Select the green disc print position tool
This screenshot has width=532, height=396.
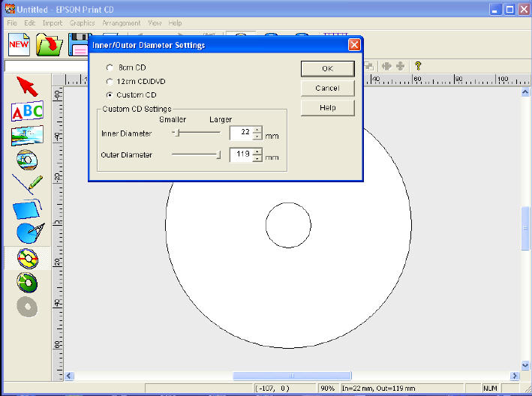(27, 283)
